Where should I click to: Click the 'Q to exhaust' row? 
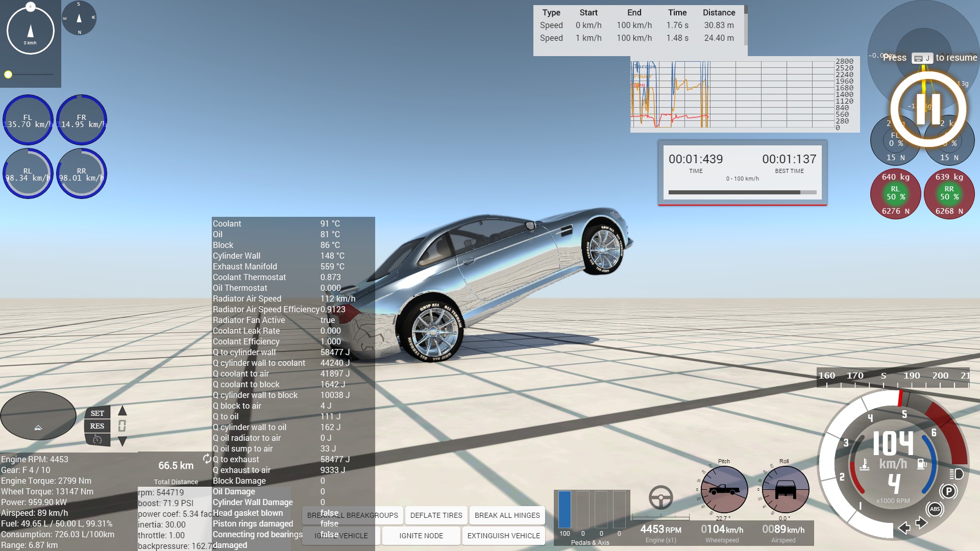[293, 459]
